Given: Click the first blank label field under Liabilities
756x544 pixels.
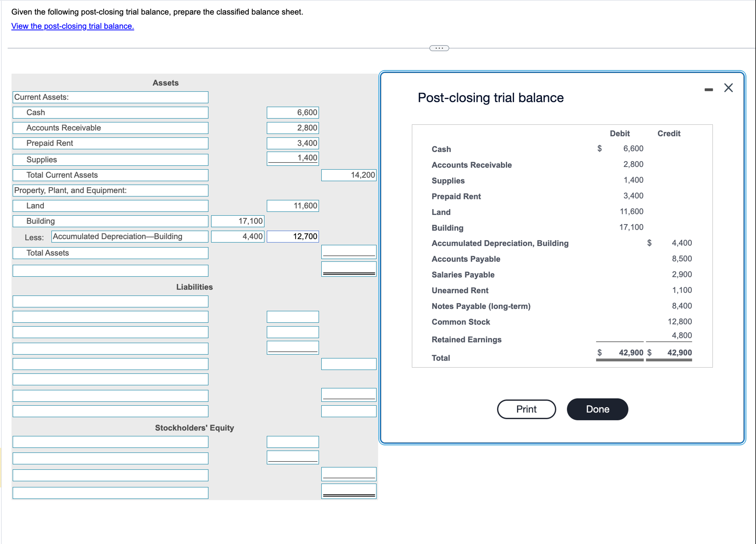Looking at the screenshot, I should tap(111, 301).
